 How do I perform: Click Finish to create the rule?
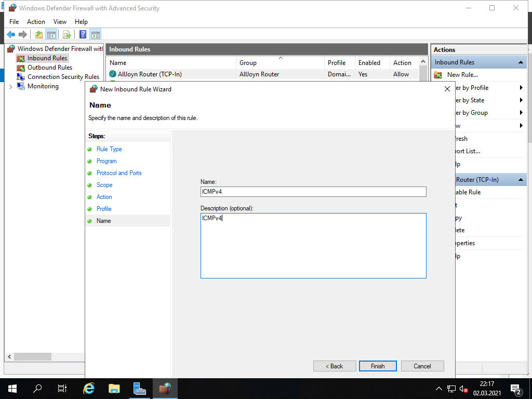378,366
